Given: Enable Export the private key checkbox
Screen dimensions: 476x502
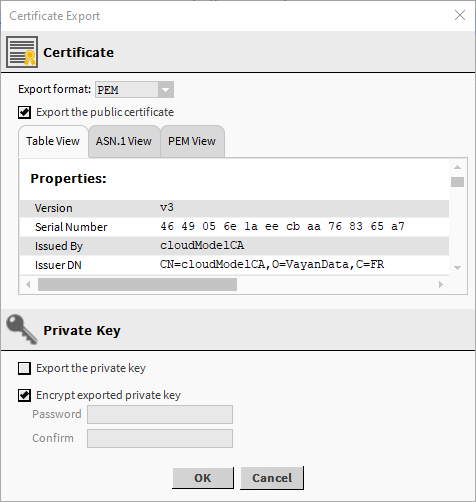Looking at the screenshot, I should click(x=24, y=369).
